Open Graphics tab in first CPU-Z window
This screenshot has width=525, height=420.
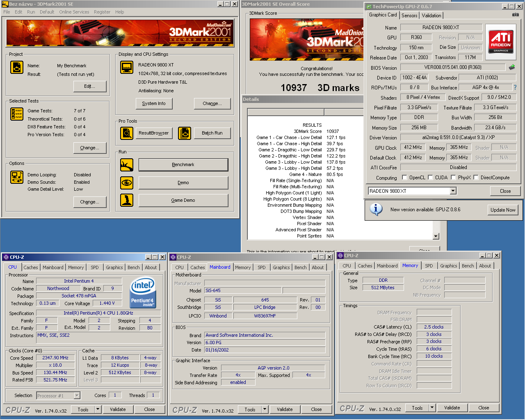pos(114,267)
